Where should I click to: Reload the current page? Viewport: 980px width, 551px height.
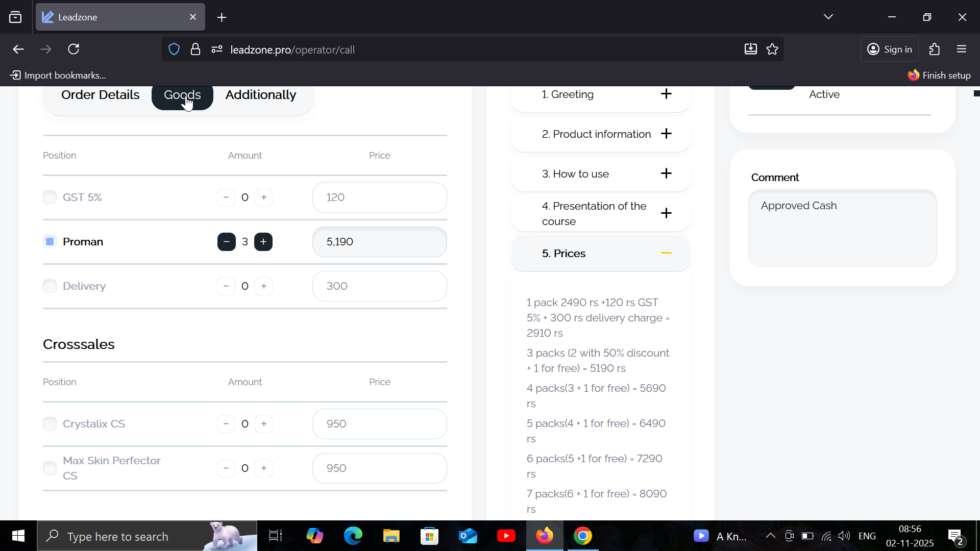(74, 49)
